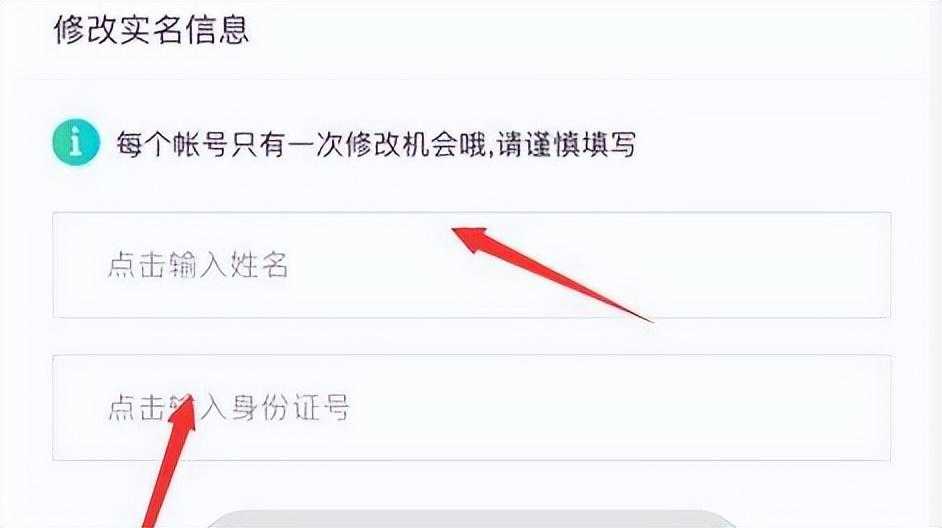
Task: Tap the teal circular "i" notice icon
Action: point(76,142)
